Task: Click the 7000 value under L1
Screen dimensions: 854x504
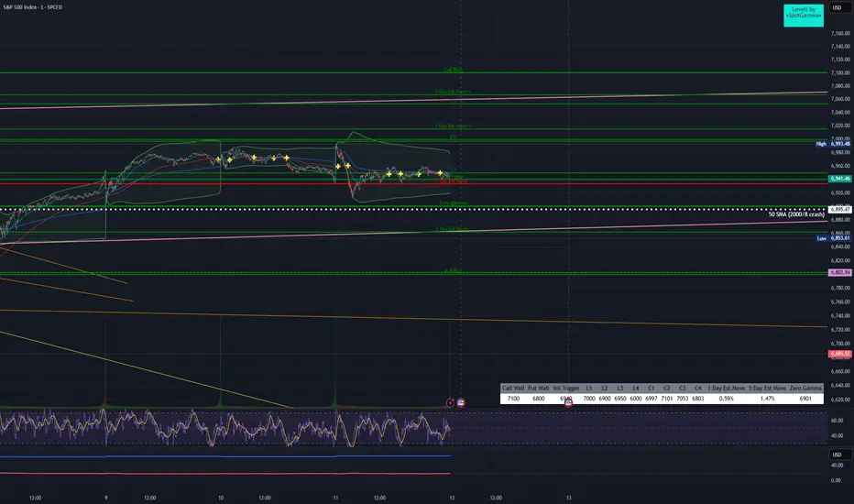Action: coord(589,399)
